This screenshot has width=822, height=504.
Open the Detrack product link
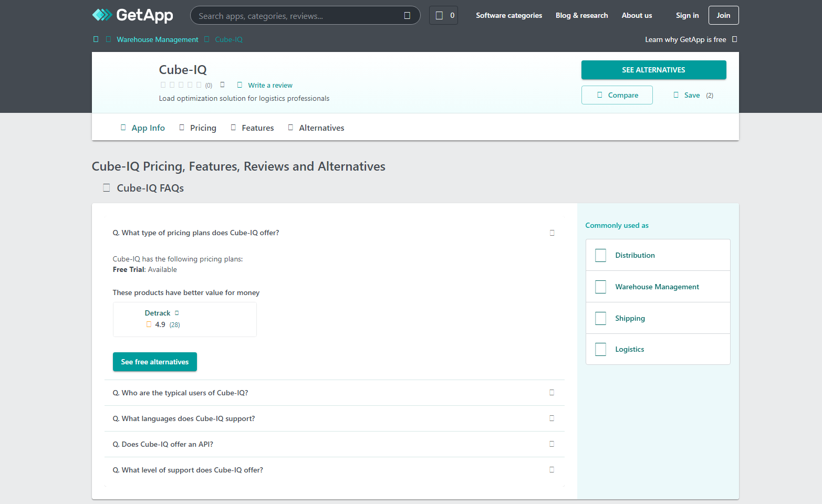click(158, 313)
